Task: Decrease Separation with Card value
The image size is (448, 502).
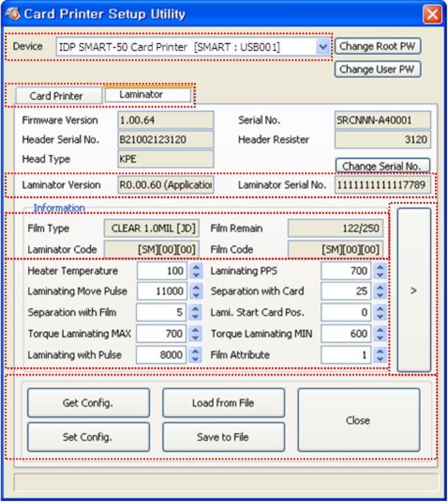Action: (380, 295)
